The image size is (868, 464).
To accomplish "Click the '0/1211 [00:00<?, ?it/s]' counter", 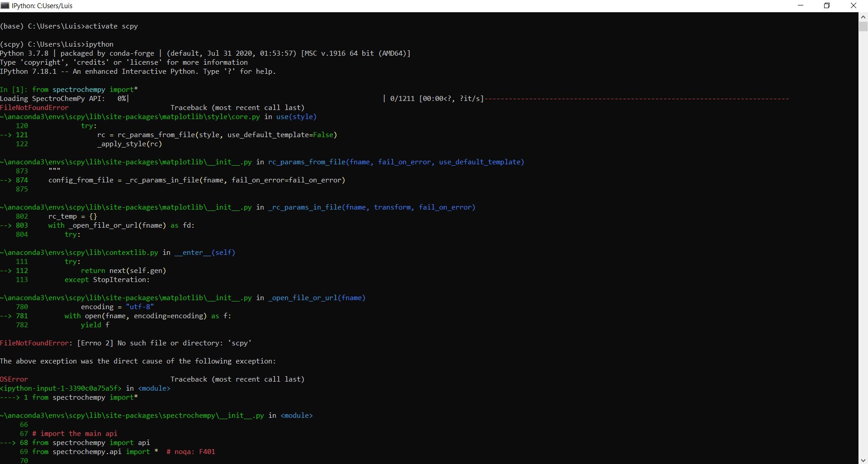I will (436, 99).
